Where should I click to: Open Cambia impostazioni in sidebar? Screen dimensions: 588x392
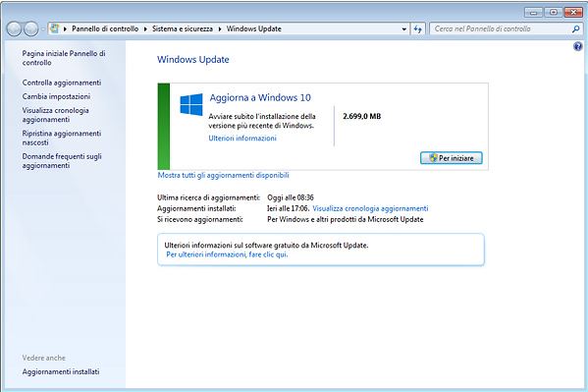tap(56, 96)
